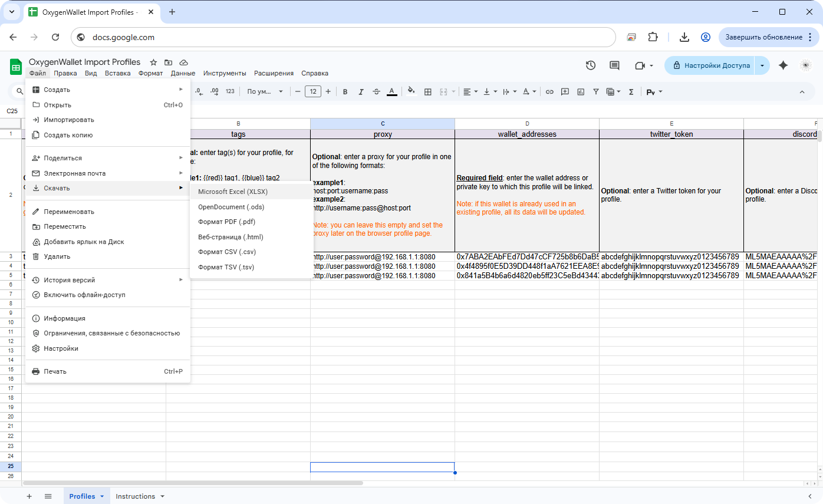This screenshot has height=504, width=823.
Task: Open the Расширения menu
Action: (274, 73)
